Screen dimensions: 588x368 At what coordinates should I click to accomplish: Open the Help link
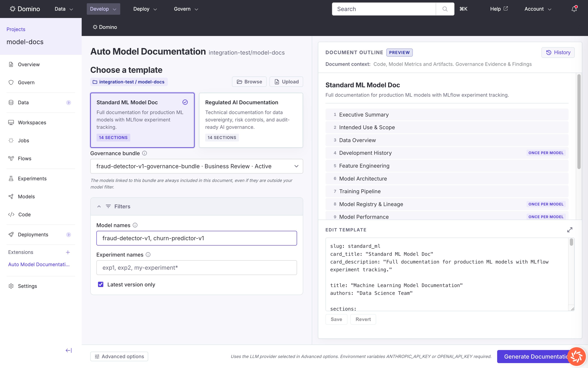(499, 9)
